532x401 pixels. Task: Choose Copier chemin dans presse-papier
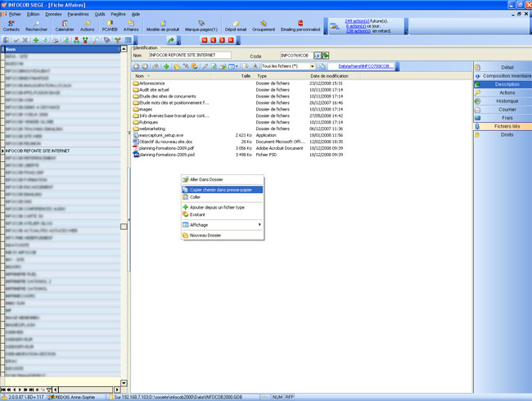pos(223,190)
